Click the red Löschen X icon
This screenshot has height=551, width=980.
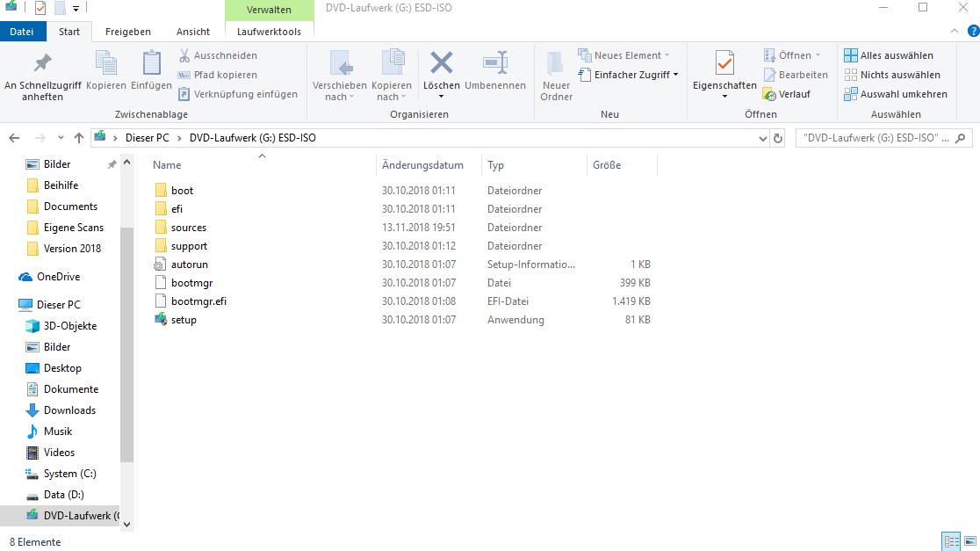pos(441,62)
